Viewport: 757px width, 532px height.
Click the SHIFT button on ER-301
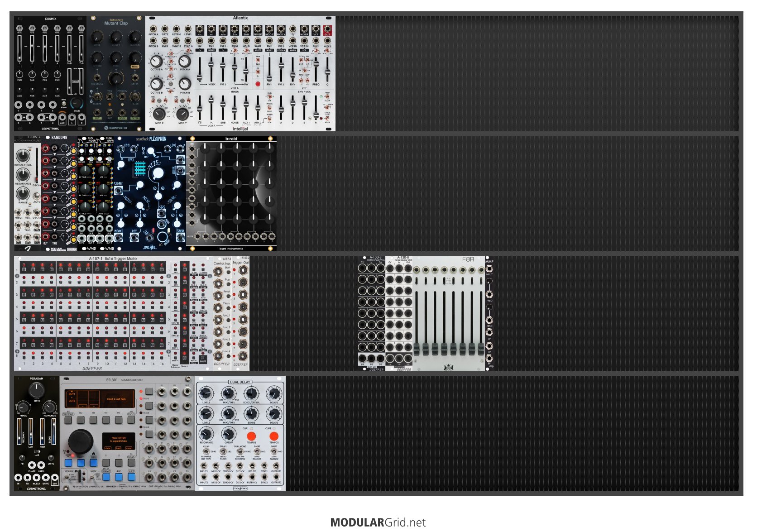click(131, 476)
